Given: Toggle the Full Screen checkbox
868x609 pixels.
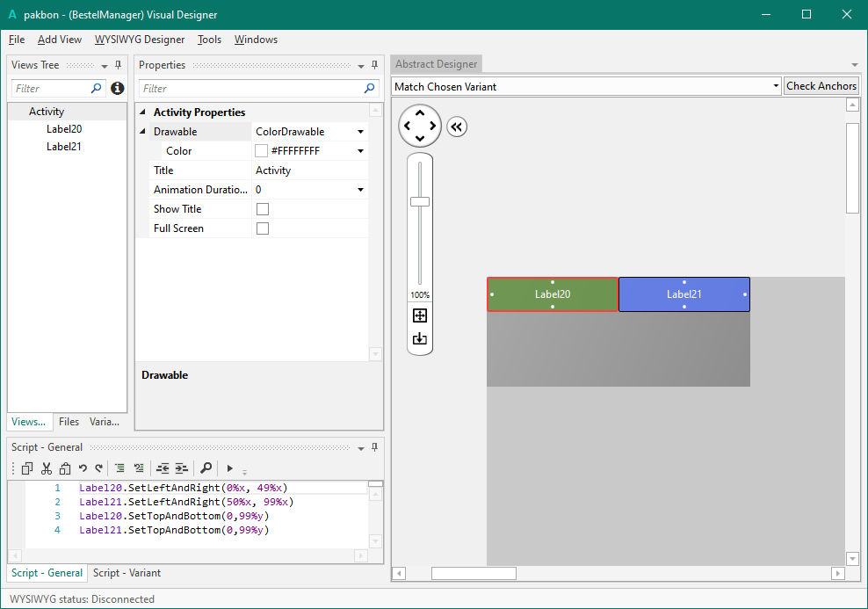Looking at the screenshot, I should (x=262, y=228).
